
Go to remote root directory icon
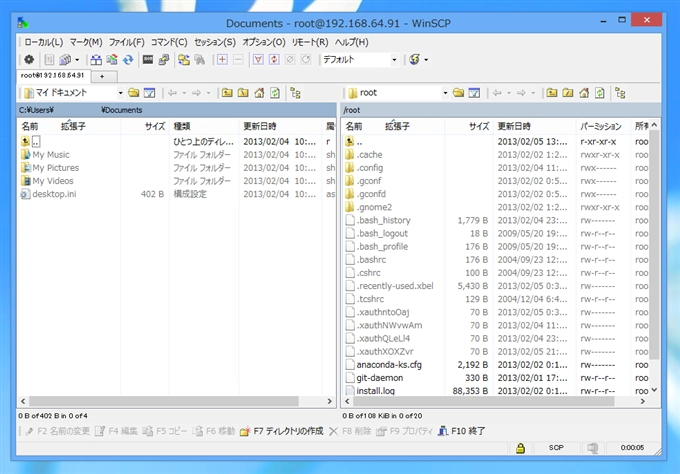coord(568,92)
